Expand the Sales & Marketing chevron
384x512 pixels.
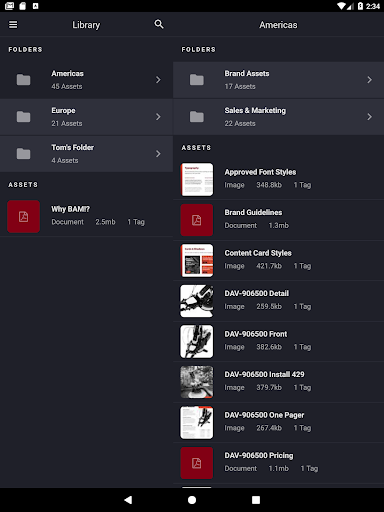click(x=369, y=117)
